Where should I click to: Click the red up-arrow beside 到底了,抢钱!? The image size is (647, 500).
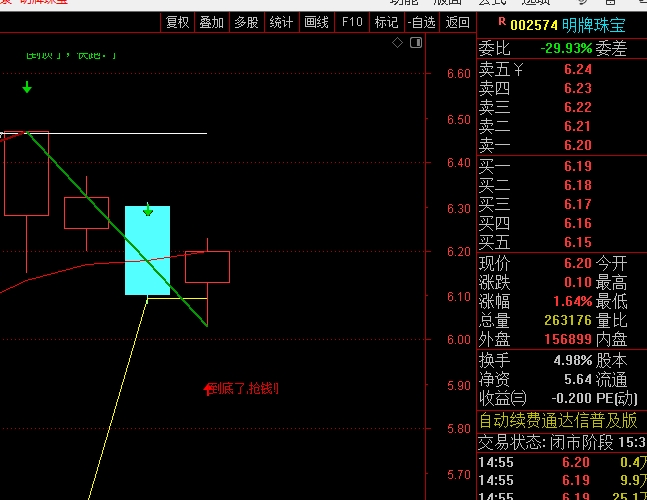pos(208,389)
